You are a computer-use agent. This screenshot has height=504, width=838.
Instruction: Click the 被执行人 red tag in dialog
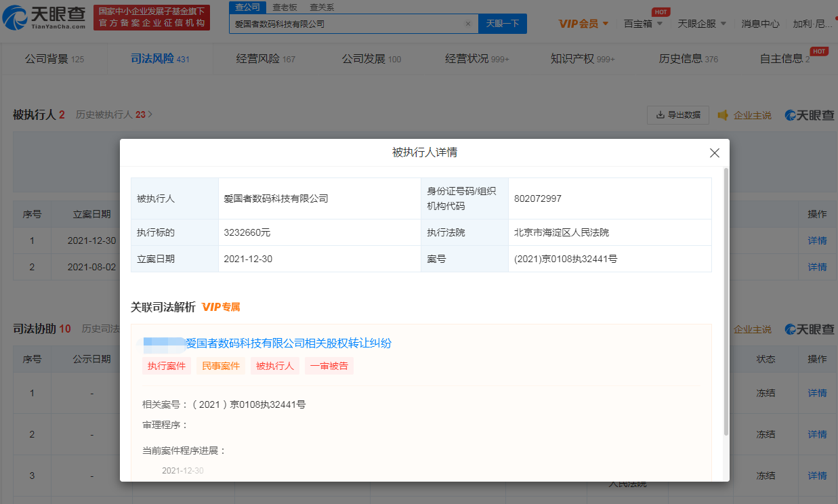coord(275,366)
